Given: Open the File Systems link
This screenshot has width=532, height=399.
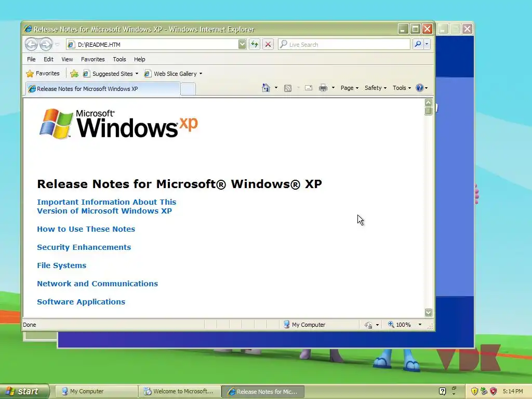Looking at the screenshot, I should tap(61, 265).
